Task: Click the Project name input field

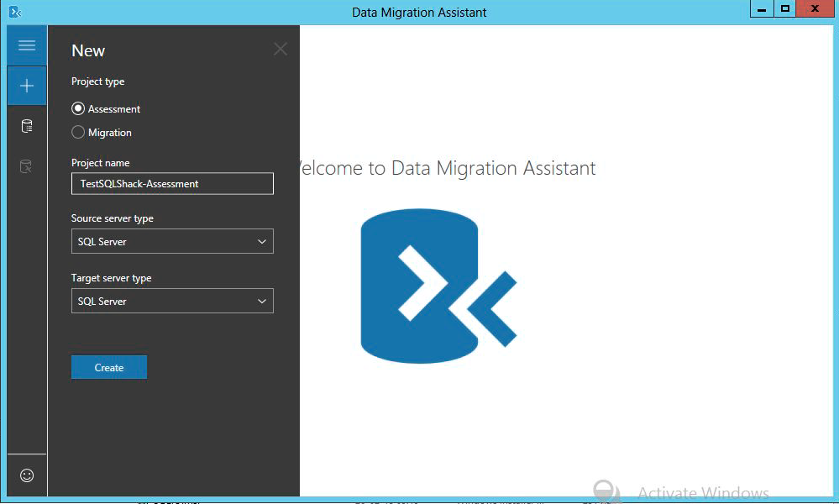Action: pyautogui.click(x=172, y=183)
